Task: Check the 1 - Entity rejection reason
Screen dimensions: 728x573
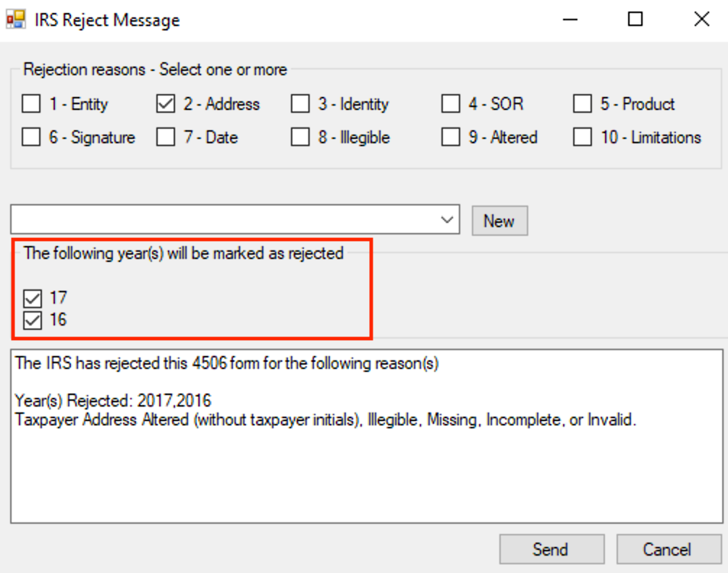Action: pyautogui.click(x=31, y=103)
